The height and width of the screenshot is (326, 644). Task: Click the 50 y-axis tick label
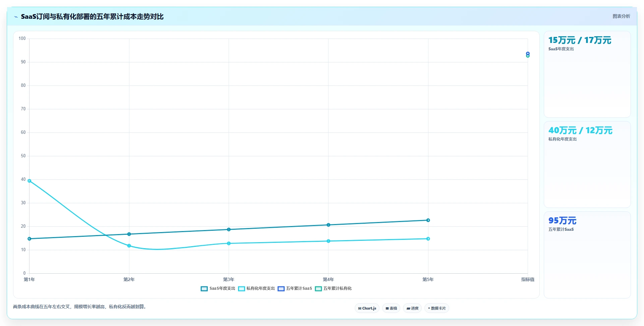point(23,156)
